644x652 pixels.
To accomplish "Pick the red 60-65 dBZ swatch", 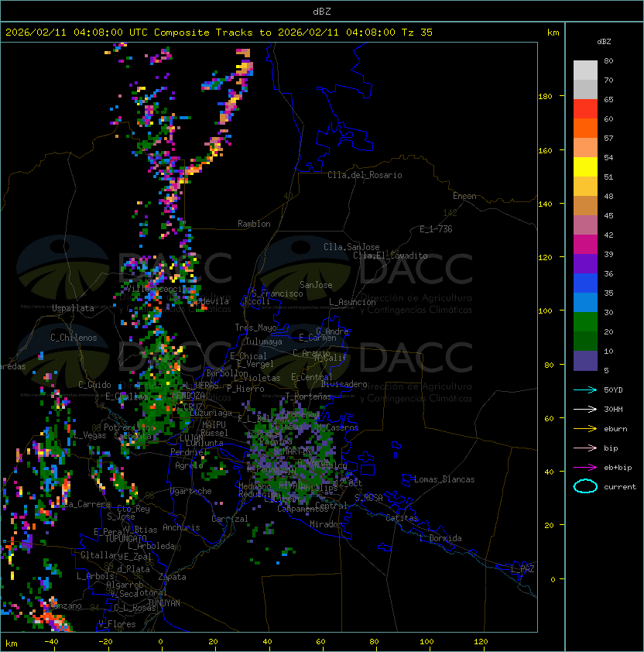I will tap(585, 109).
